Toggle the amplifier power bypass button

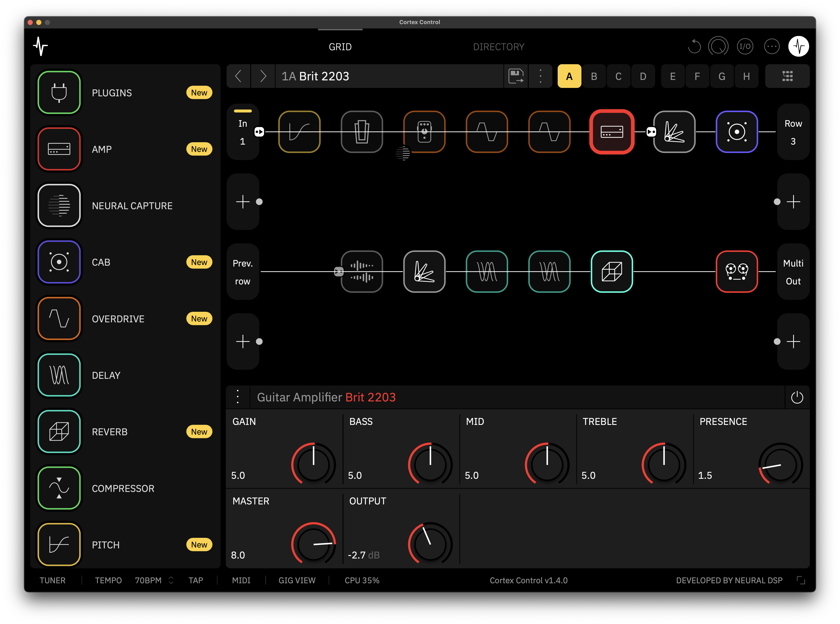point(797,397)
